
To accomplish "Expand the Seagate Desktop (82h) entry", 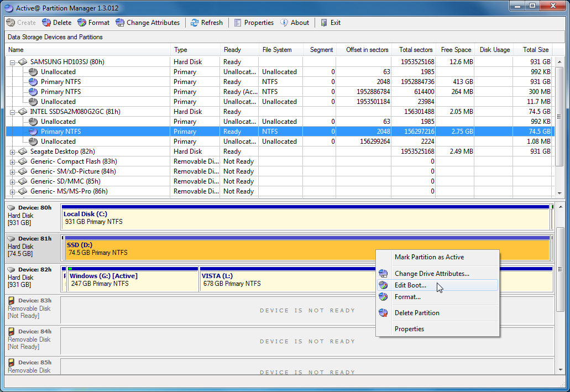I will click(12, 151).
